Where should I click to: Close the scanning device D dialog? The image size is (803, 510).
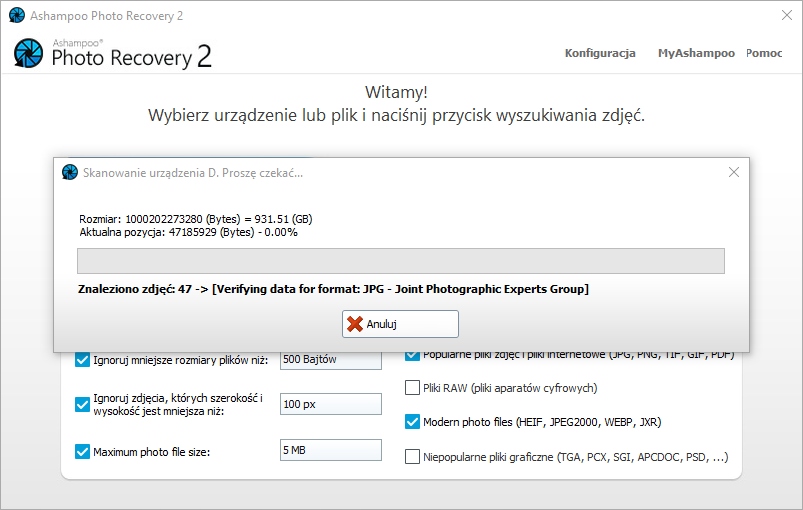click(733, 172)
